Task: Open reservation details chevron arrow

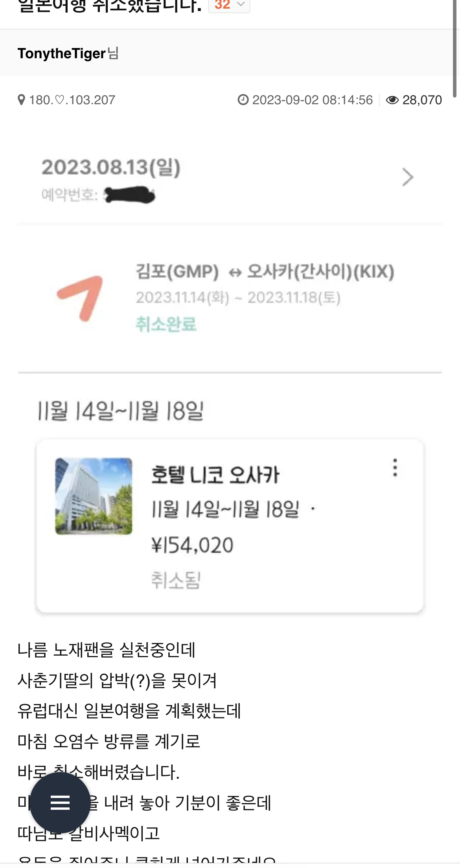Action: pyautogui.click(x=407, y=177)
